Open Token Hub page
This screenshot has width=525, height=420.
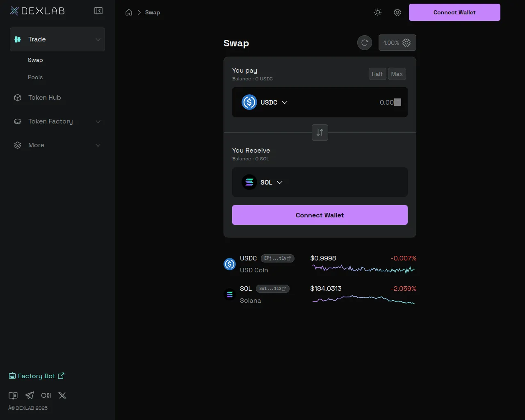(x=44, y=98)
